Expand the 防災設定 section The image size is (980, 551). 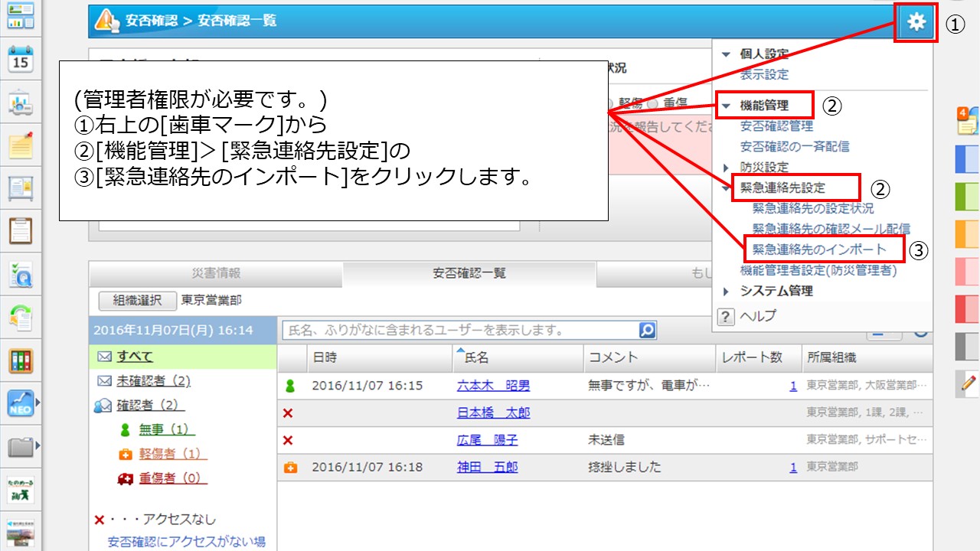727,167
